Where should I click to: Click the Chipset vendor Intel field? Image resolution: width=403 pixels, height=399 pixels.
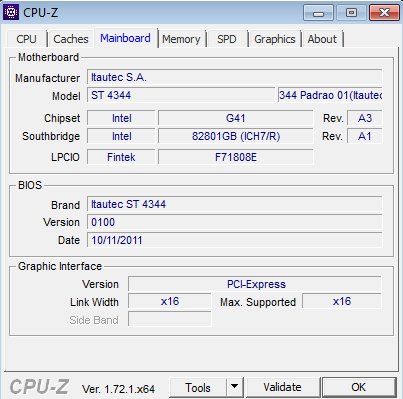click(121, 118)
